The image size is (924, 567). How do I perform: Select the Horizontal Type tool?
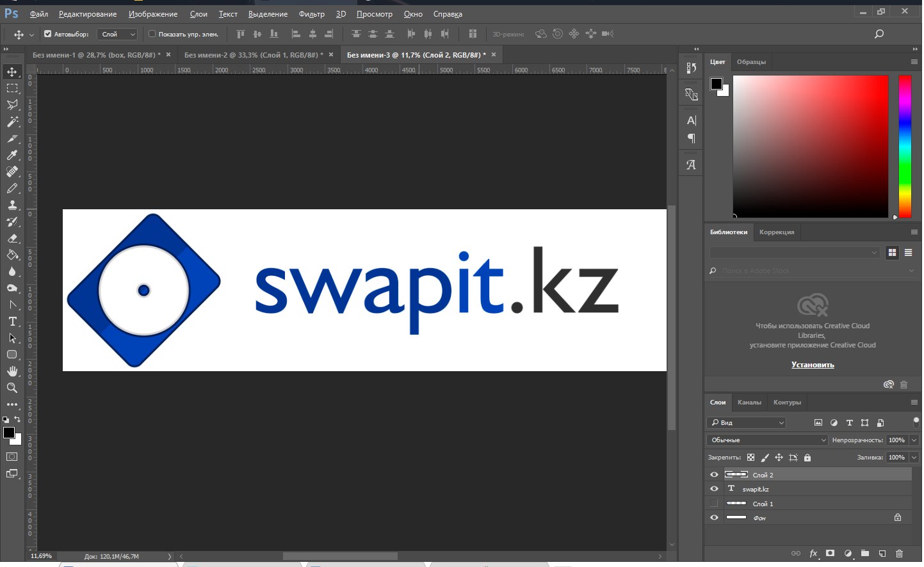12,321
